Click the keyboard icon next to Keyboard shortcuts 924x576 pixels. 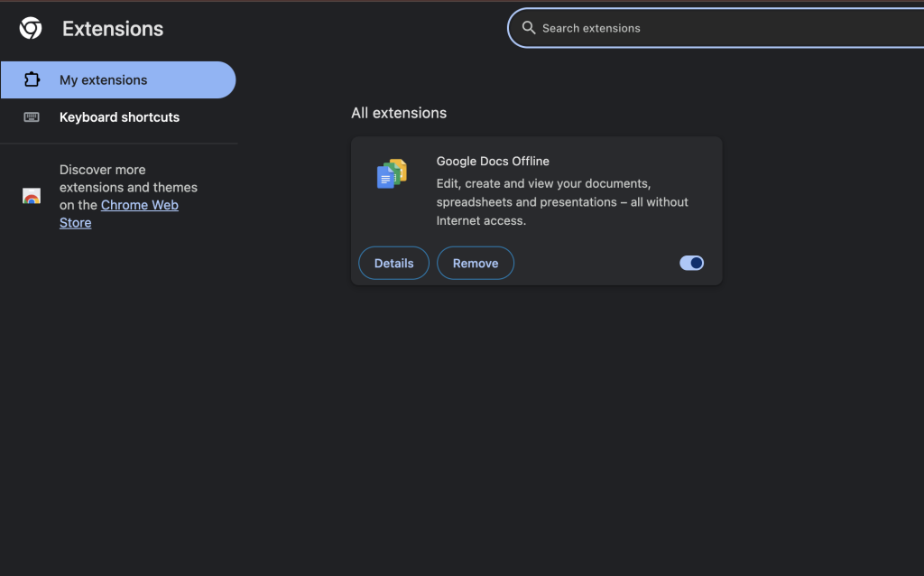(32, 116)
